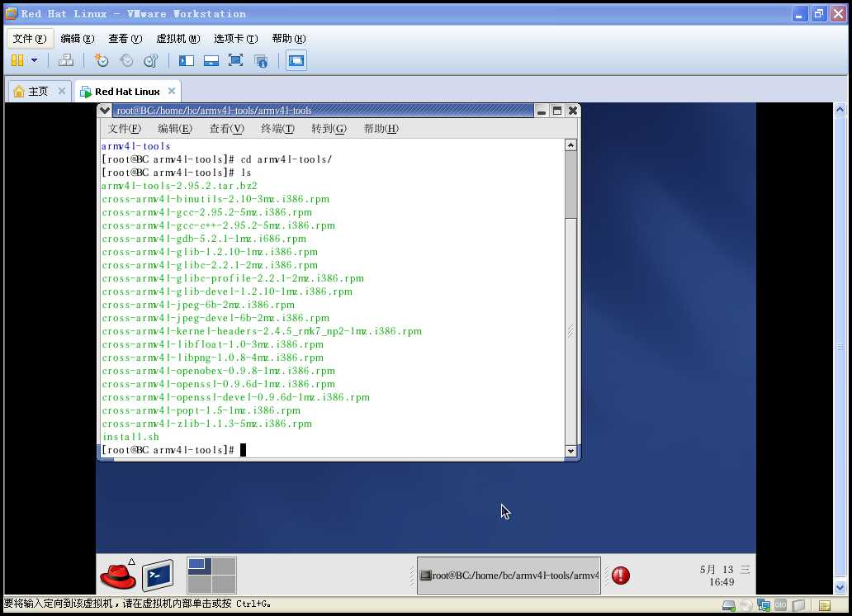This screenshot has height=616, width=852.
Task: Click the hard disk status bar icon
Action: coord(729,605)
